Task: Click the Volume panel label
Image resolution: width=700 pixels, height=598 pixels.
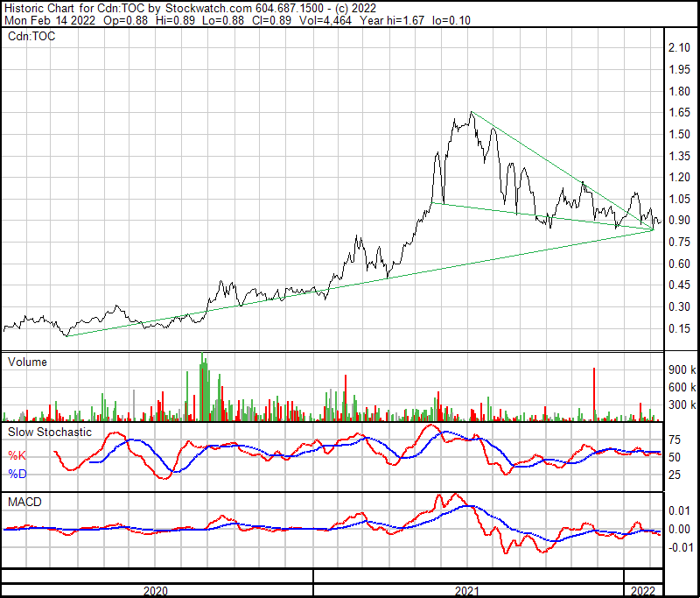Action: (x=27, y=362)
